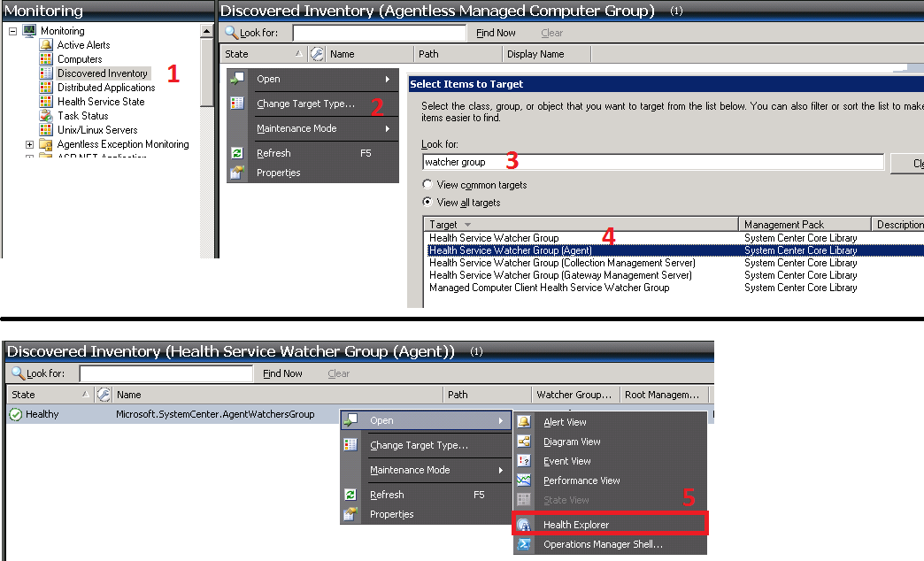The image size is (924, 561).
Task: Expand the Agentless Exception Monitoring node
Action: click(29, 144)
